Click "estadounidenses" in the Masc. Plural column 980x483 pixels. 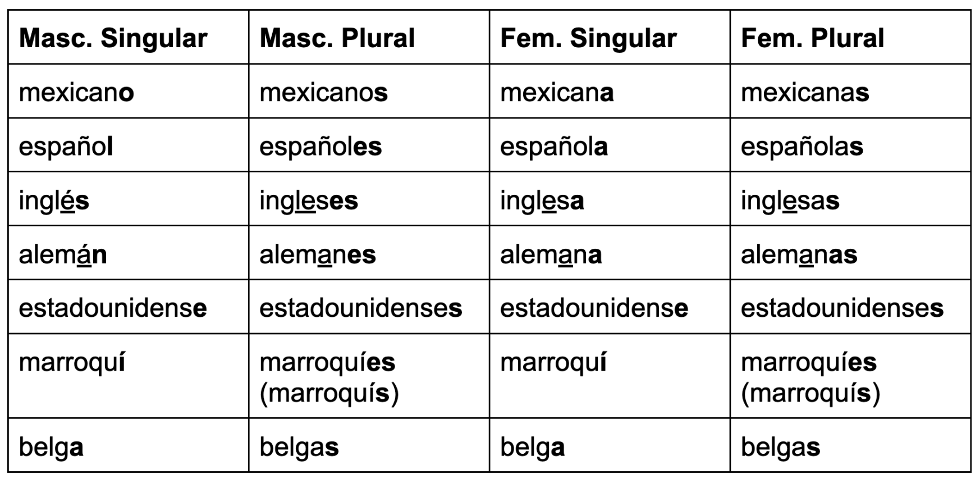pyautogui.click(x=360, y=308)
